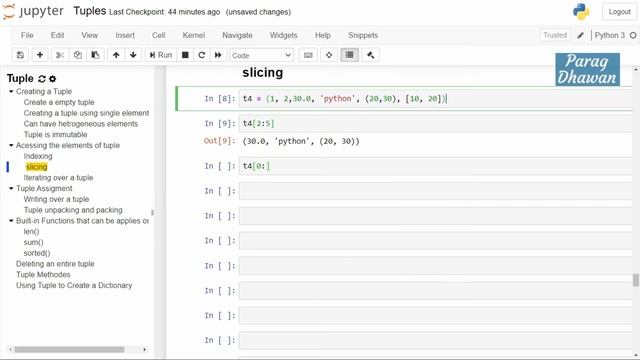Image resolution: width=640 pixels, height=360 pixels.
Task: Open the Help menu
Action: [322, 36]
